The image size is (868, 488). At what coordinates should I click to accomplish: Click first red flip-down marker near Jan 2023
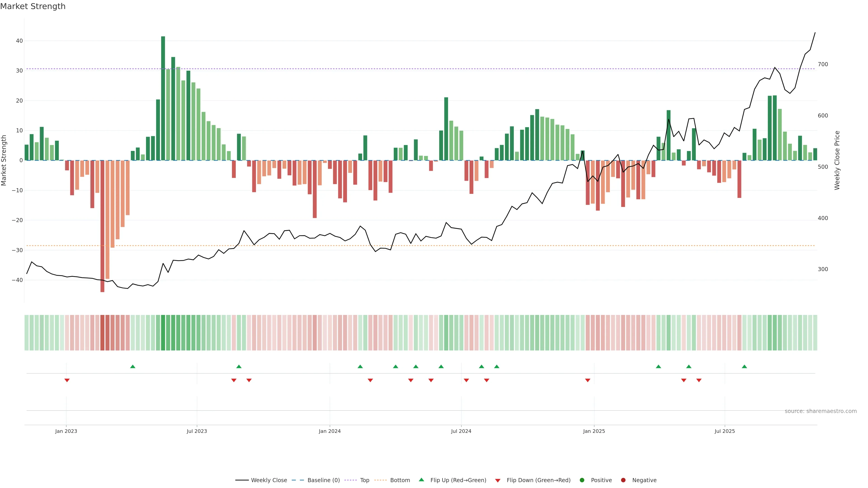[x=67, y=380]
